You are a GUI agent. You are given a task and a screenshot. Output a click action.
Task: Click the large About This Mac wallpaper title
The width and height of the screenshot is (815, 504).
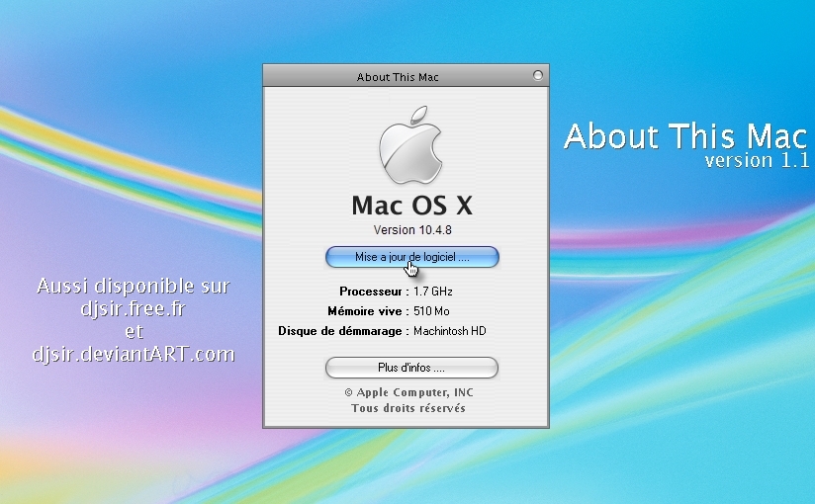pyautogui.click(x=686, y=136)
